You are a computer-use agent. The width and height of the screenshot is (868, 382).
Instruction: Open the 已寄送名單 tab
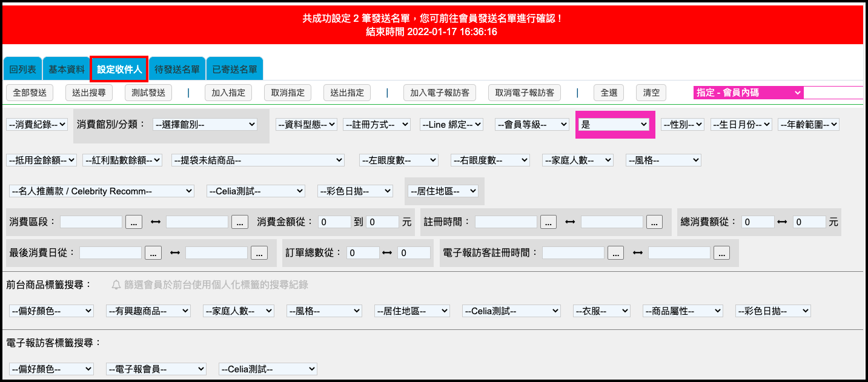click(234, 70)
